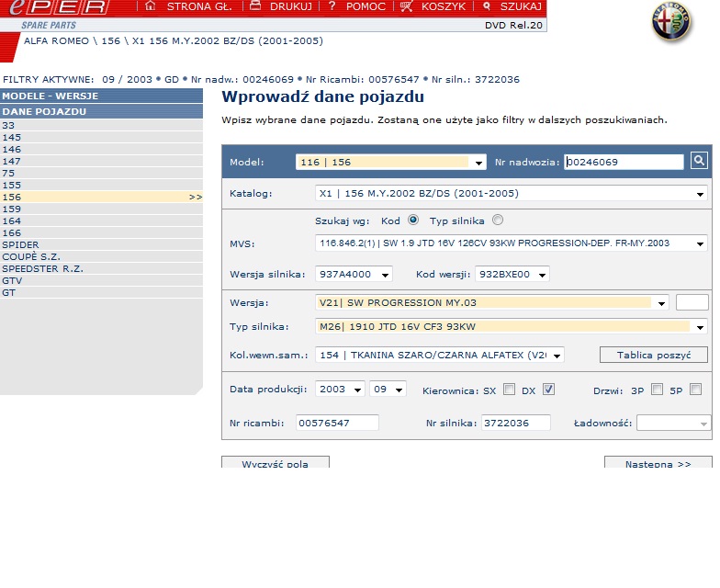Select model 166 in the list
This screenshot has height=588, width=720.
coord(101,232)
